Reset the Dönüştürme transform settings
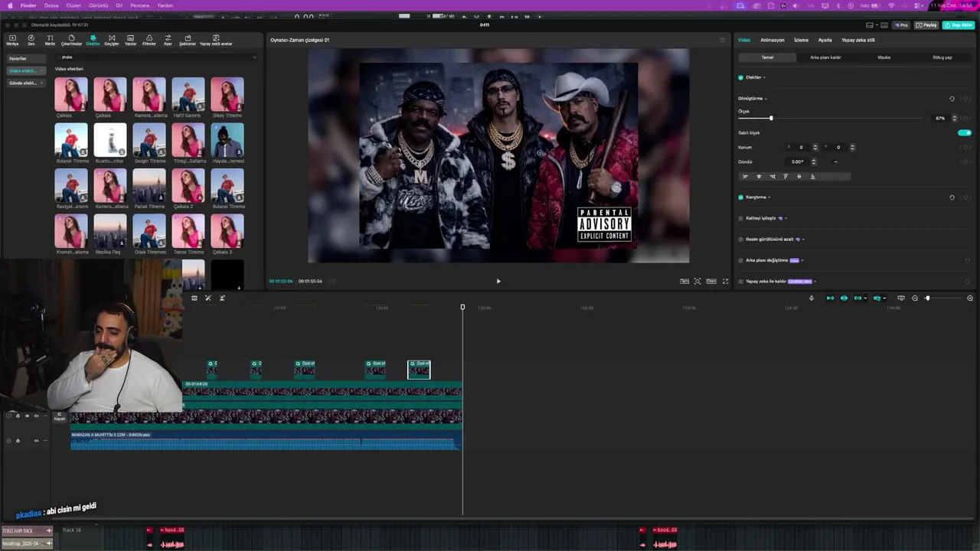 (x=952, y=99)
